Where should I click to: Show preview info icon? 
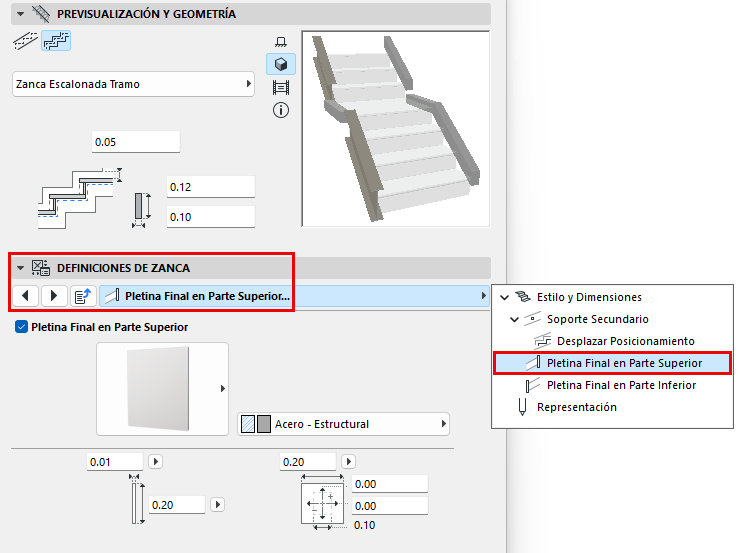coord(281,110)
